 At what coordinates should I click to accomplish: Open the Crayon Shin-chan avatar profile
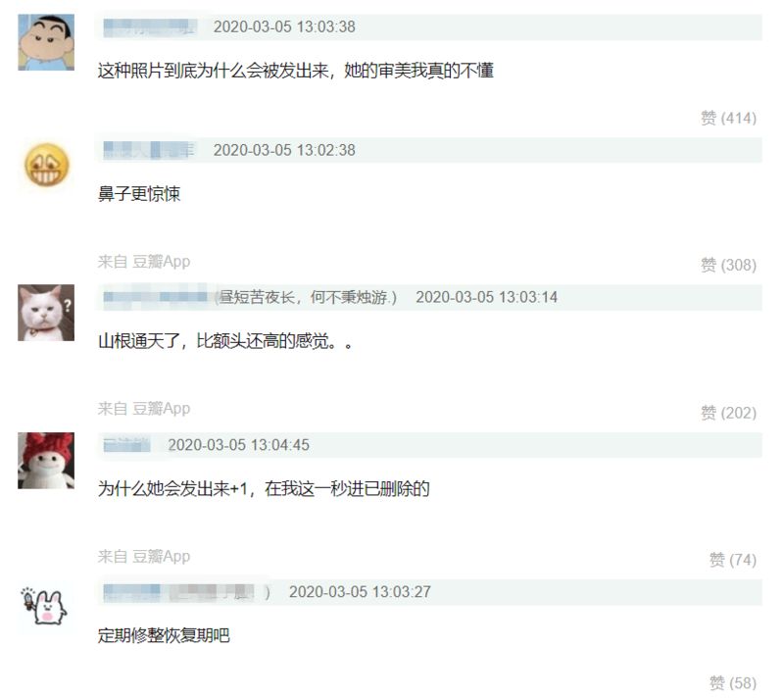click(x=46, y=42)
